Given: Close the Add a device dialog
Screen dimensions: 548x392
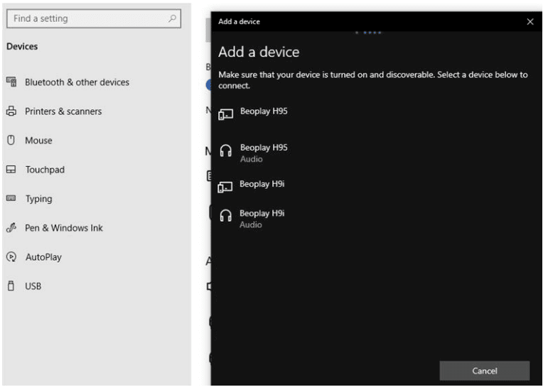Looking at the screenshot, I should 530,21.
